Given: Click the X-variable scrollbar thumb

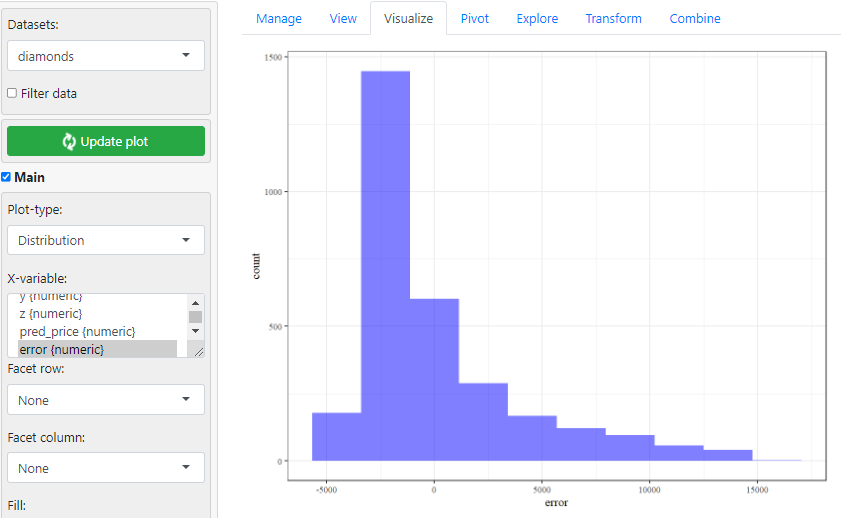Looking at the screenshot, I should pos(195,317).
